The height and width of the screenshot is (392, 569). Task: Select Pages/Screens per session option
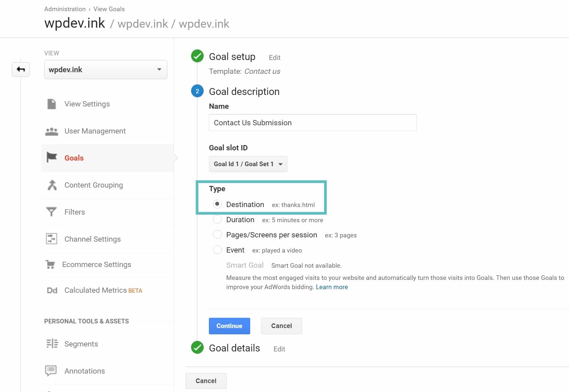coord(218,234)
